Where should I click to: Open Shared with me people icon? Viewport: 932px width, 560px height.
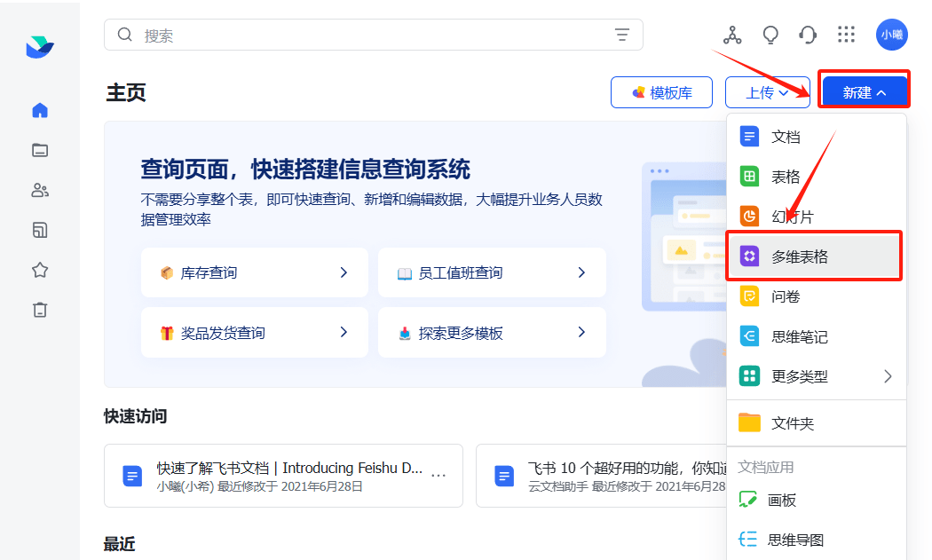pos(40,190)
